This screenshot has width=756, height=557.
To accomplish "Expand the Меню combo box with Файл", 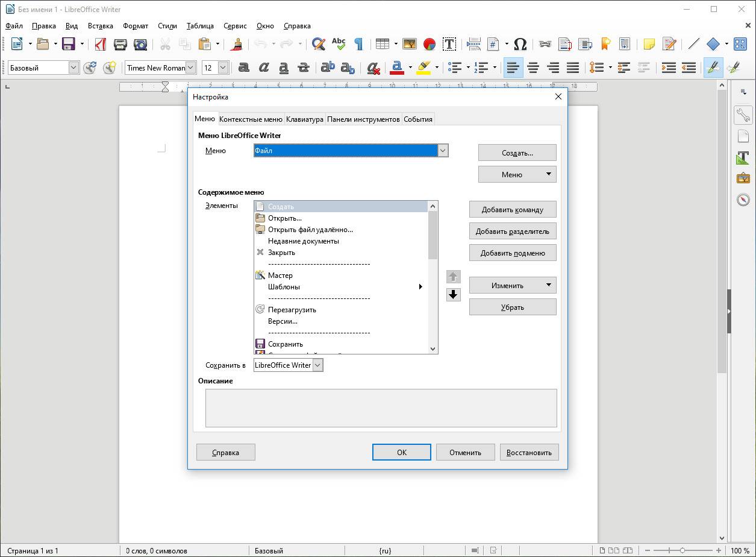I will pyautogui.click(x=443, y=151).
